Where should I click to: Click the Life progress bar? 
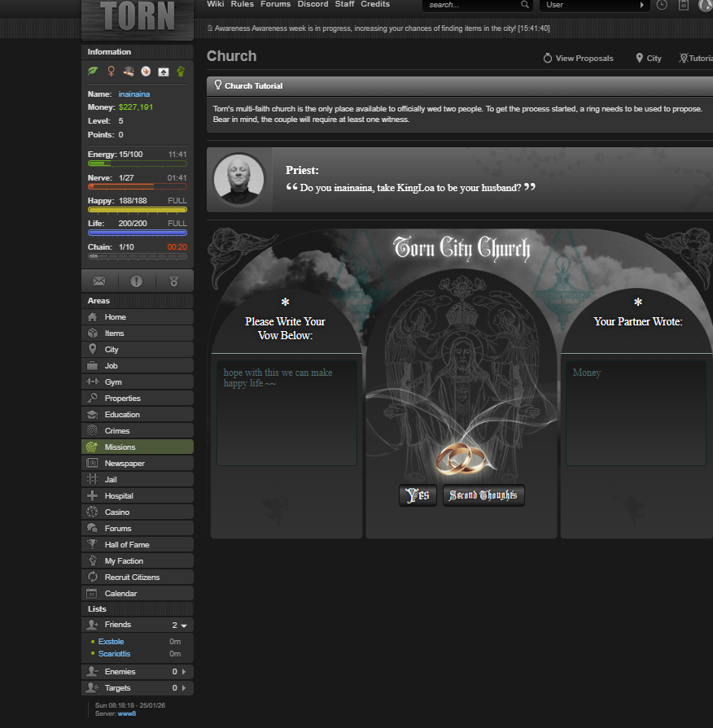tap(138, 233)
